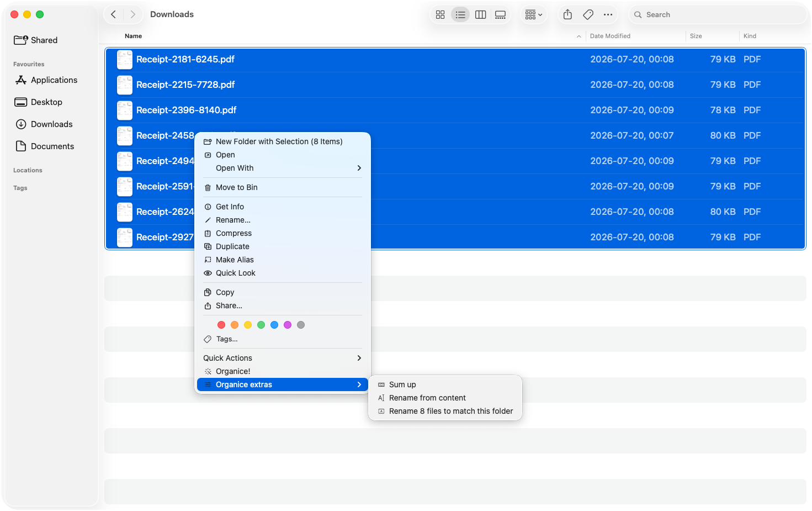Click the Receipt-2396-8140.pdf file icon
812x511 pixels.
[x=125, y=110]
